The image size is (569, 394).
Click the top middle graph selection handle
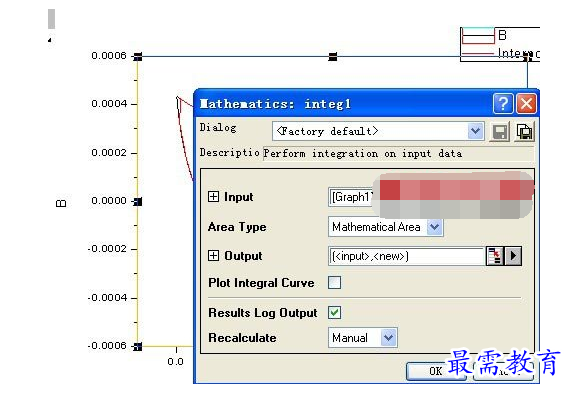(333, 56)
